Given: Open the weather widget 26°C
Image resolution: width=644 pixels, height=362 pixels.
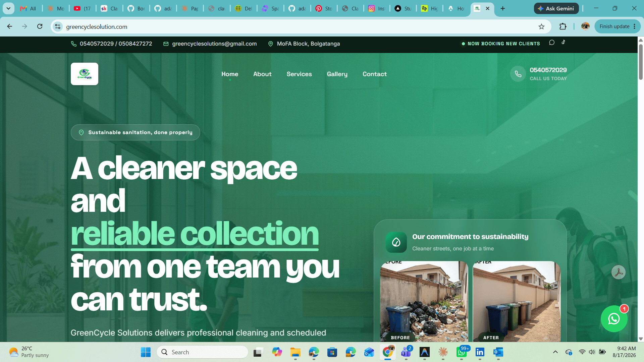Looking at the screenshot, I should tap(30, 352).
